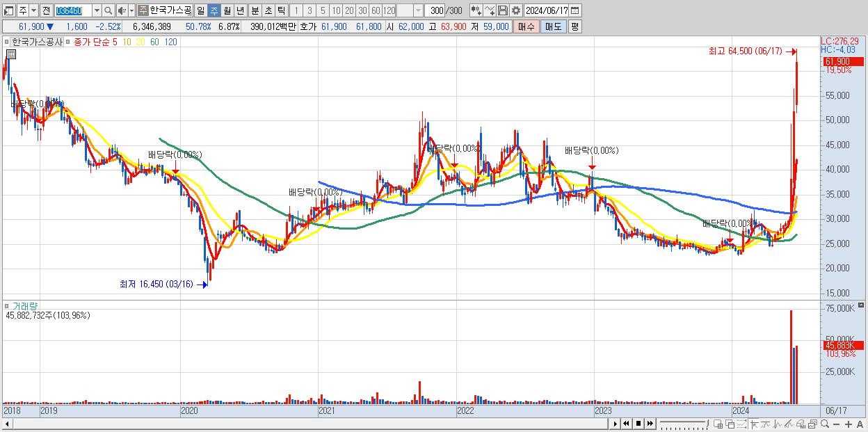Toggle the 거래량 volume panel marker
Screen dimensions: 868x432
[7, 305]
